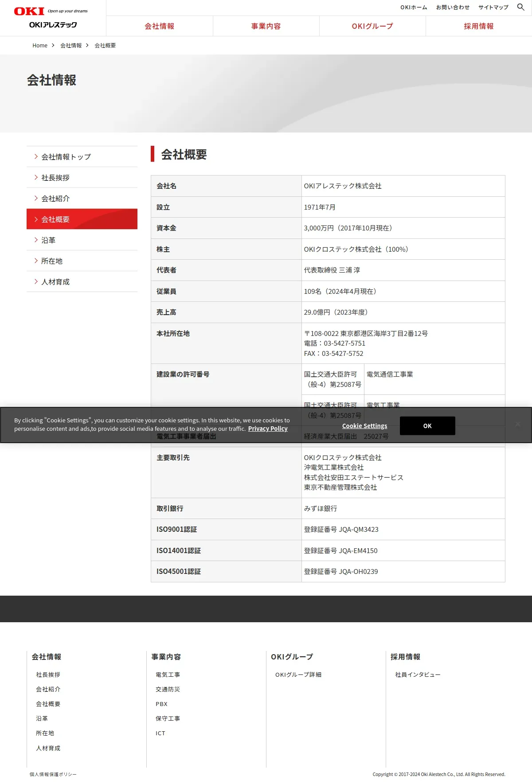This screenshot has height=784, width=532.
Task: Open the 会社情報 main navigation tab
Action: click(x=160, y=26)
